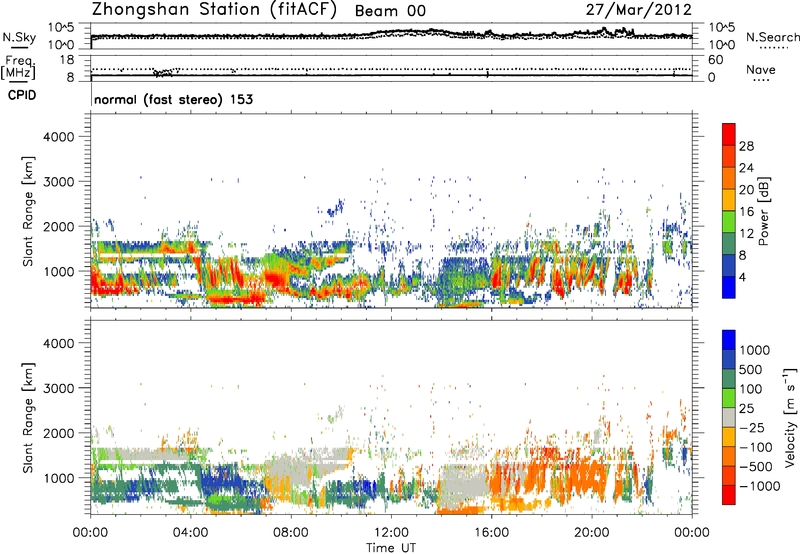Image resolution: width=800 pixels, height=554 pixels.
Task: Click the '2000' tick on Power panel
Action: coord(59,226)
